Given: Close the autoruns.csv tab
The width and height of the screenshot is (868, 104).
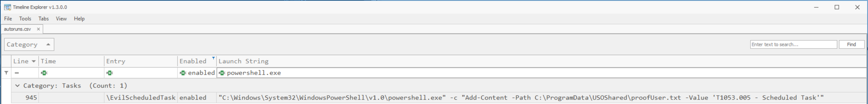Looking at the screenshot, I should click(x=38, y=29).
